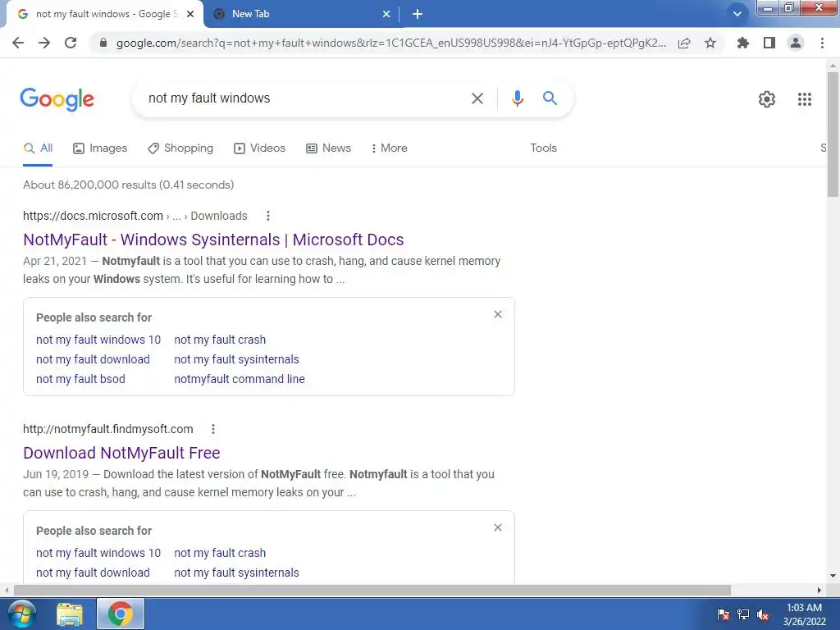Close second People also search for box

pos(498,527)
